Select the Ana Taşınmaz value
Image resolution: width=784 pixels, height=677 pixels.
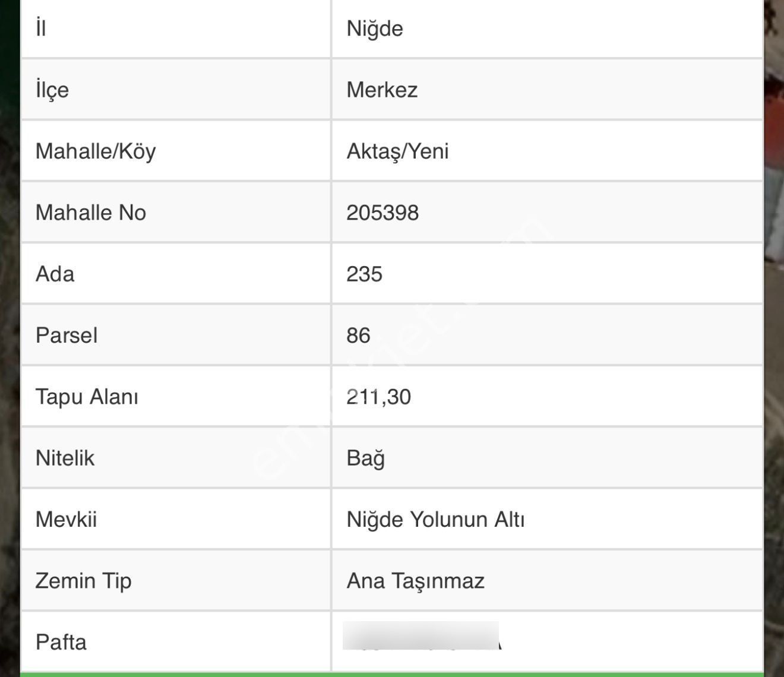pyautogui.click(x=415, y=580)
